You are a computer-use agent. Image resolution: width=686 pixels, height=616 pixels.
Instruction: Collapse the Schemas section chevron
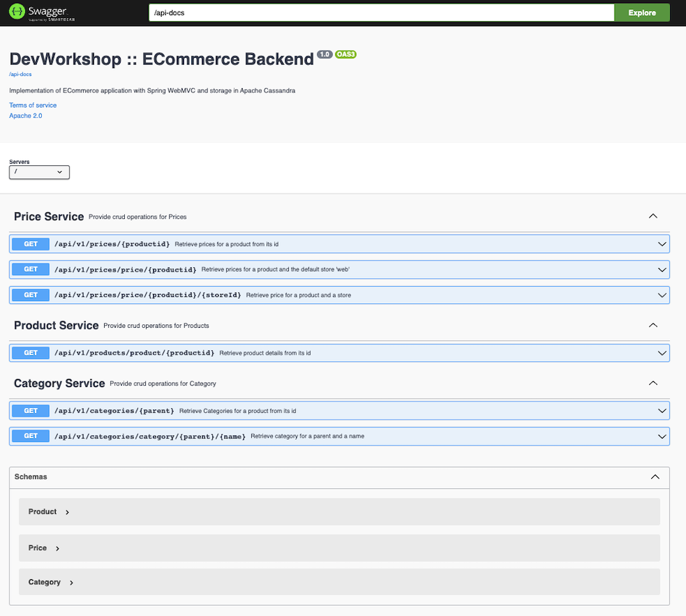pos(655,477)
